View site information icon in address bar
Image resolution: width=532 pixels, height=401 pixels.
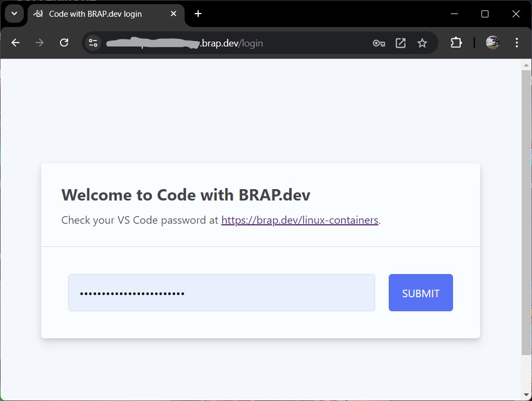click(93, 43)
